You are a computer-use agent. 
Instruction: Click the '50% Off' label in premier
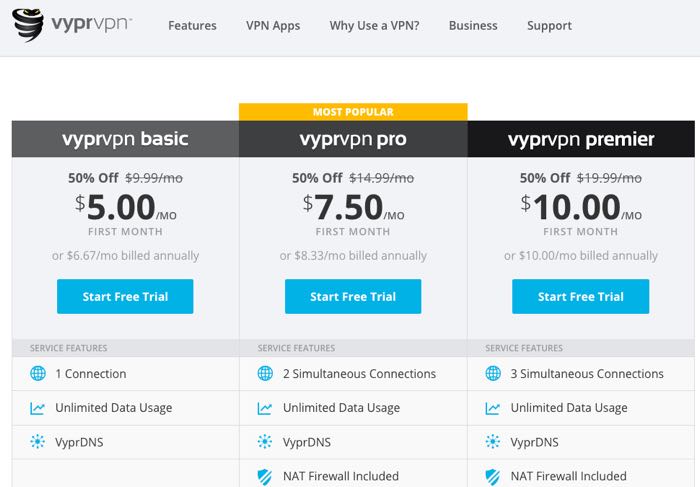[x=545, y=178]
